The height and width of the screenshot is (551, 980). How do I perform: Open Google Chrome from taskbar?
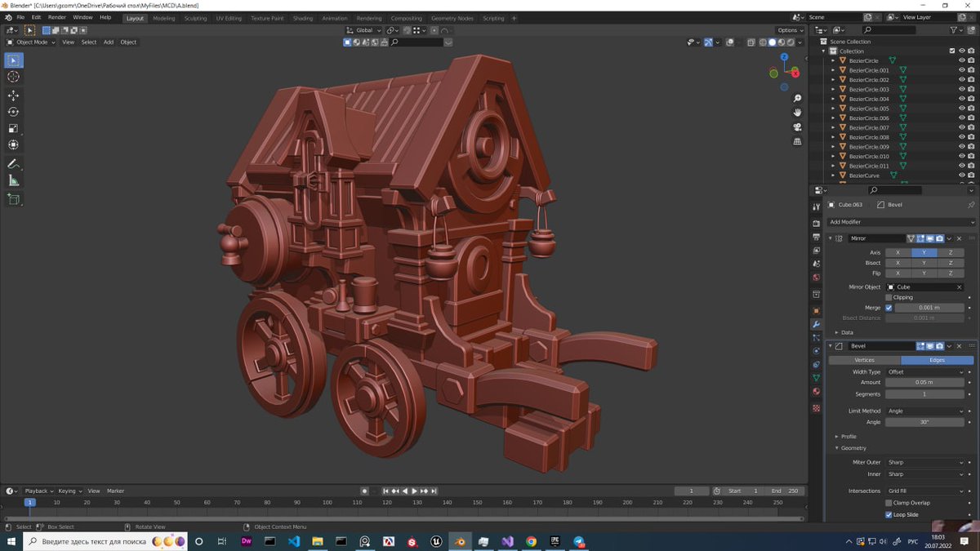(532, 541)
